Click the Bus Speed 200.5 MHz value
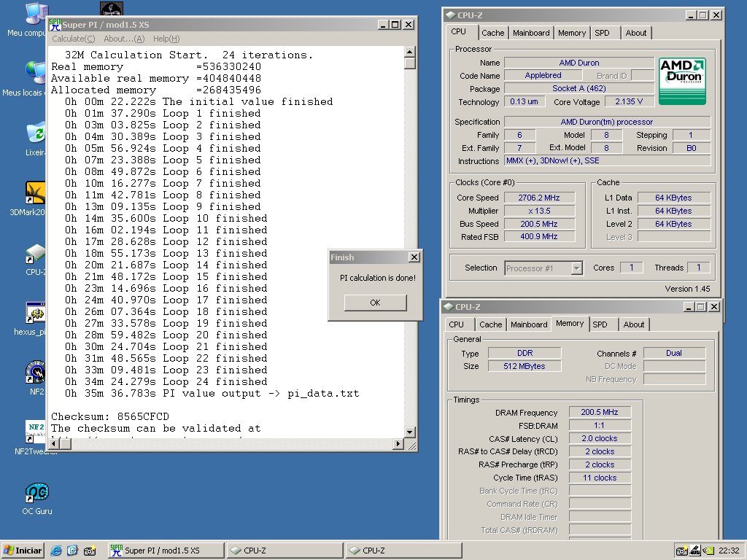 click(539, 224)
